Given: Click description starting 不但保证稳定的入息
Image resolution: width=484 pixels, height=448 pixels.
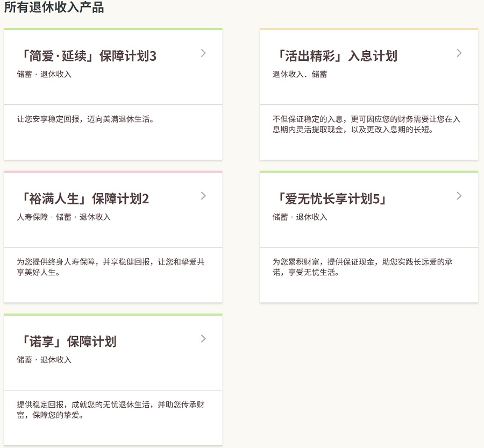Looking at the screenshot, I should [x=366, y=124].
